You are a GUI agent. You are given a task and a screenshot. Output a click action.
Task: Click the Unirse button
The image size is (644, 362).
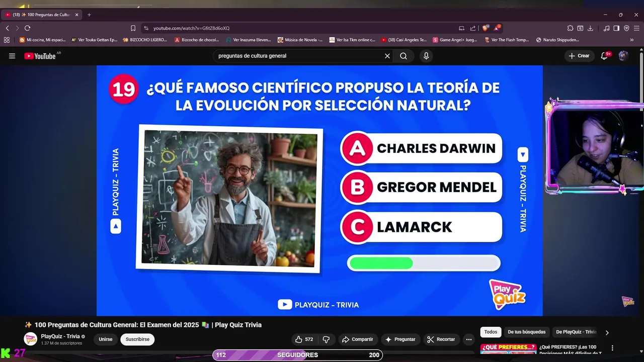point(106,339)
